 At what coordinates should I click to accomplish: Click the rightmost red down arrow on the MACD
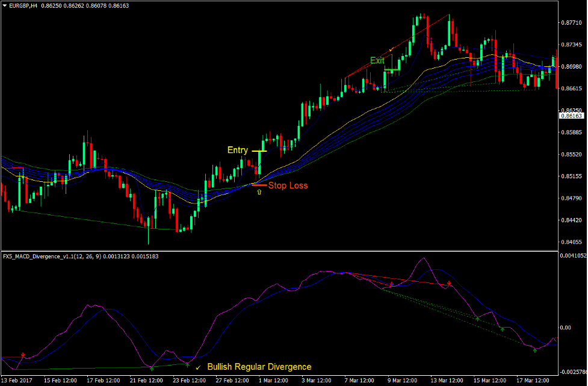449,283
